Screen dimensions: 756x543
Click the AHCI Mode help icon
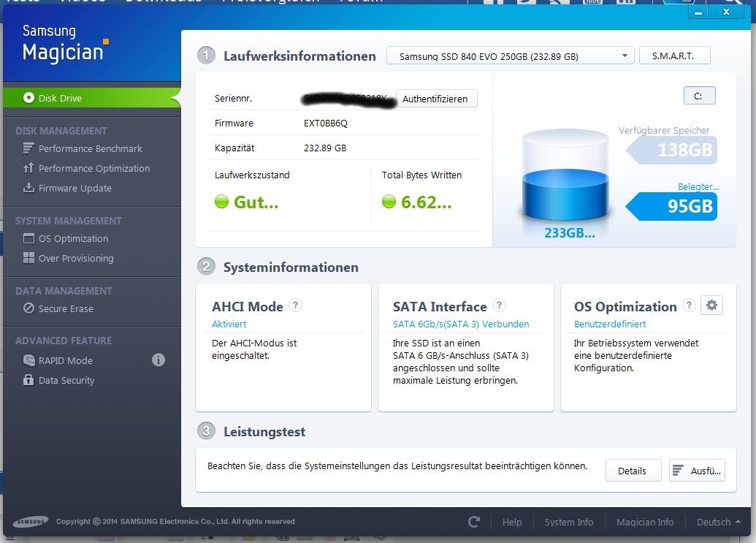pyautogui.click(x=295, y=305)
